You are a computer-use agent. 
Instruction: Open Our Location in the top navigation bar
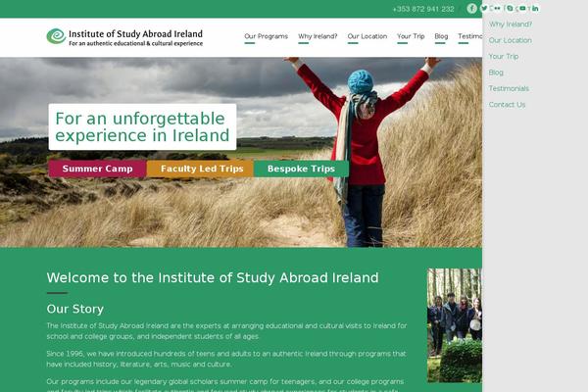tap(367, 36)
